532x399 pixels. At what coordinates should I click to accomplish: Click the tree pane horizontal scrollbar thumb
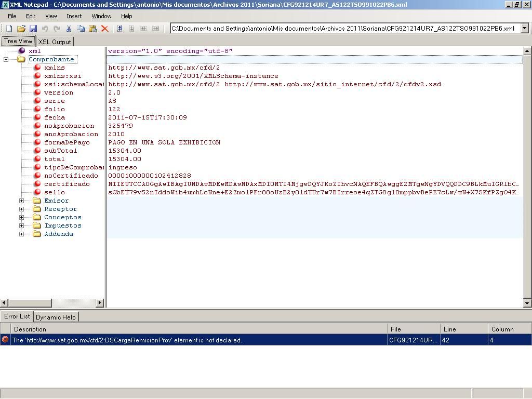click(x=30, y=302)
